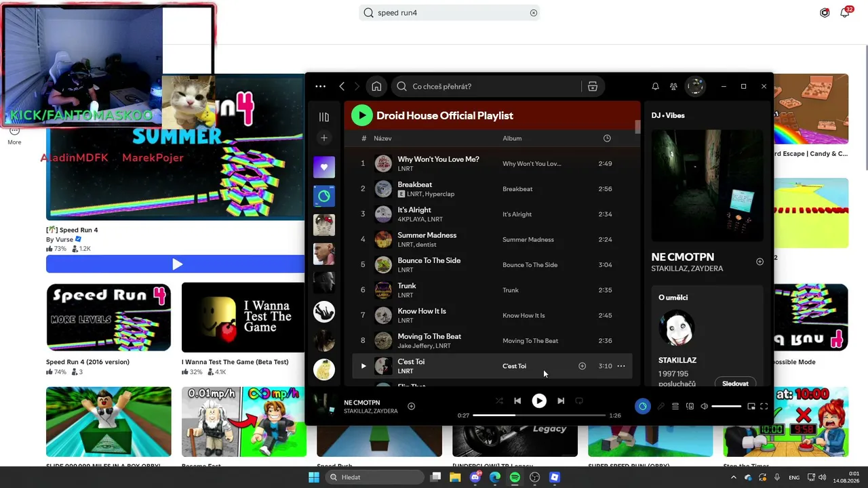Open the Moving To The Beat album link
Viewport: 868px width, 488px height.
(530, 341)
